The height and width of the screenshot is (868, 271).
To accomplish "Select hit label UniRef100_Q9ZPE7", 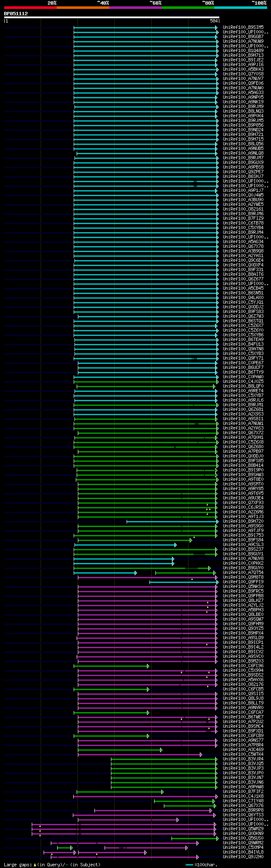I will [243, 172].
